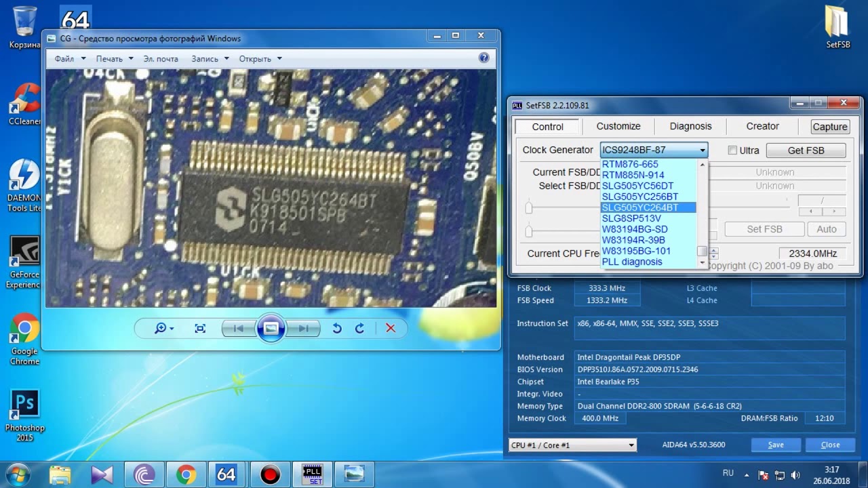Open the red record app on taskbar
This screenshot has height=488, width=868.
(x=270, y=474)
